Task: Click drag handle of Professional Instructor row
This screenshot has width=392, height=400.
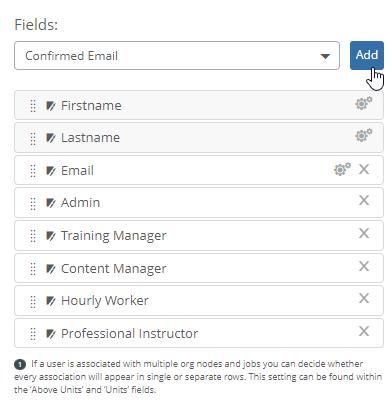Action: pos(33,334)
